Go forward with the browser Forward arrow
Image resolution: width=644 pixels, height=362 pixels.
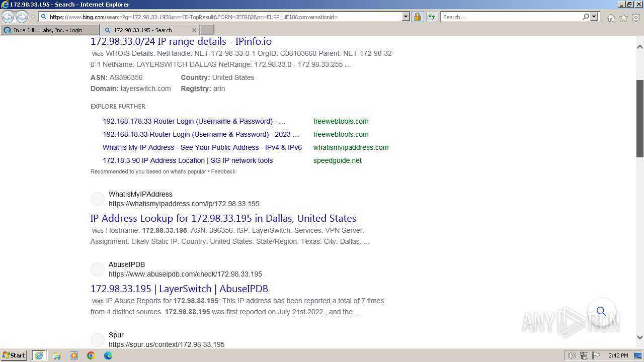coord(22,17)
